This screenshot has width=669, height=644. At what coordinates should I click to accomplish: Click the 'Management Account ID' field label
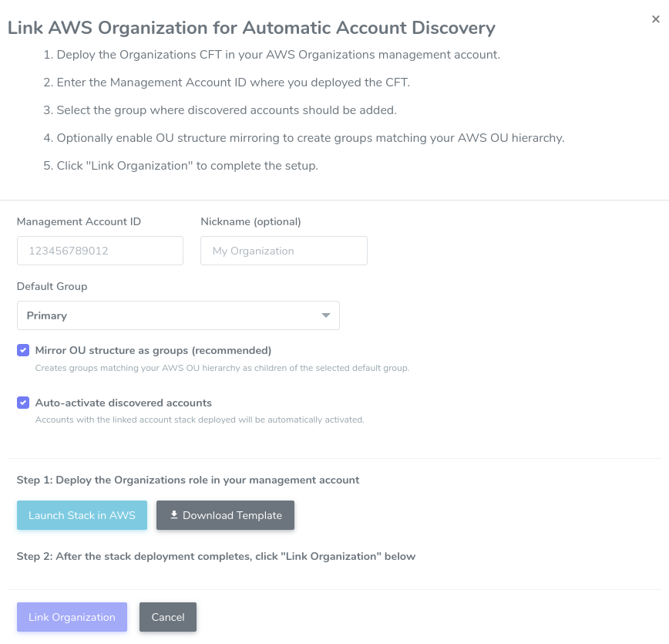[79, 221]
